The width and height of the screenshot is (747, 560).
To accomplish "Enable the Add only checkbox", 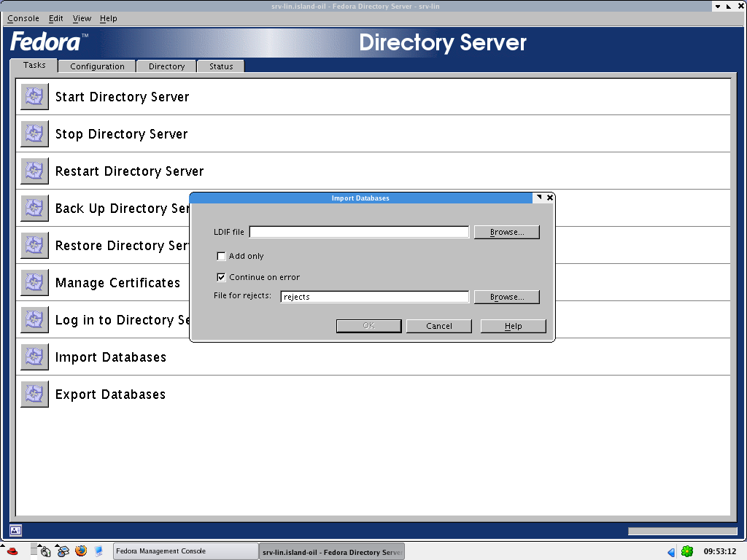I will pos(221,256).
